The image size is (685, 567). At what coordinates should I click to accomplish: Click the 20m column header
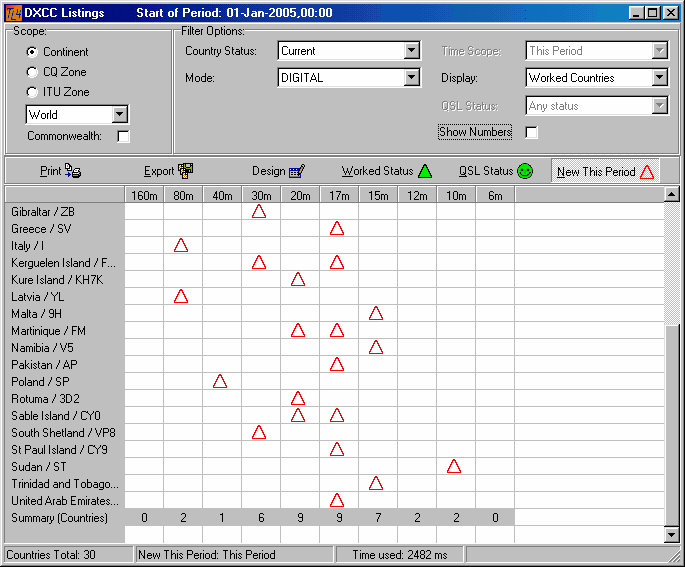[300, 196]
